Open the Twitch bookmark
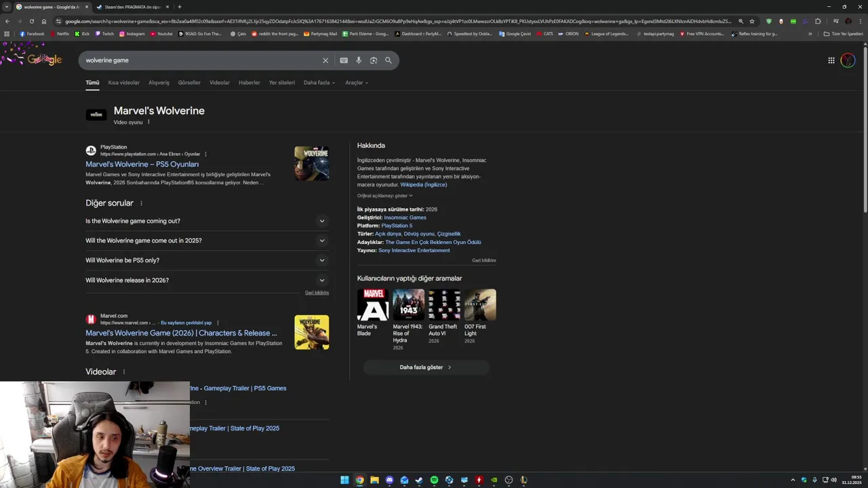The image size is (868, 488). (x=104, y=33)
